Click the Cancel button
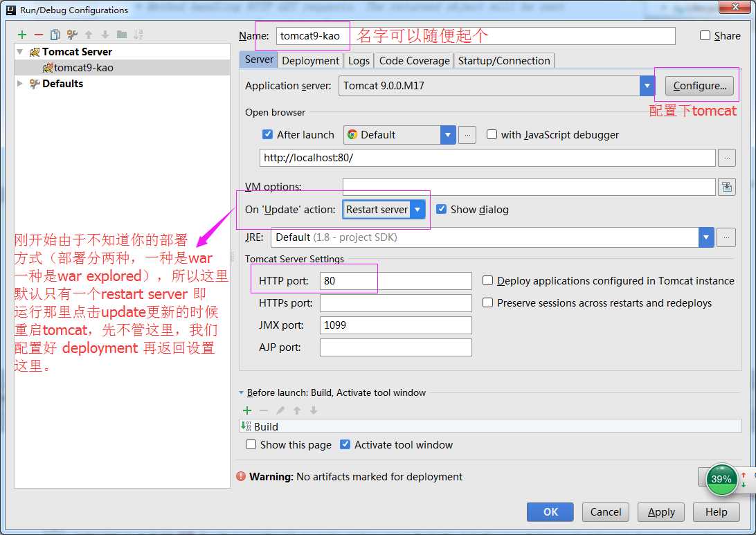Image resolution: width=756 pixels, height=535 pixels. (606, 512)
